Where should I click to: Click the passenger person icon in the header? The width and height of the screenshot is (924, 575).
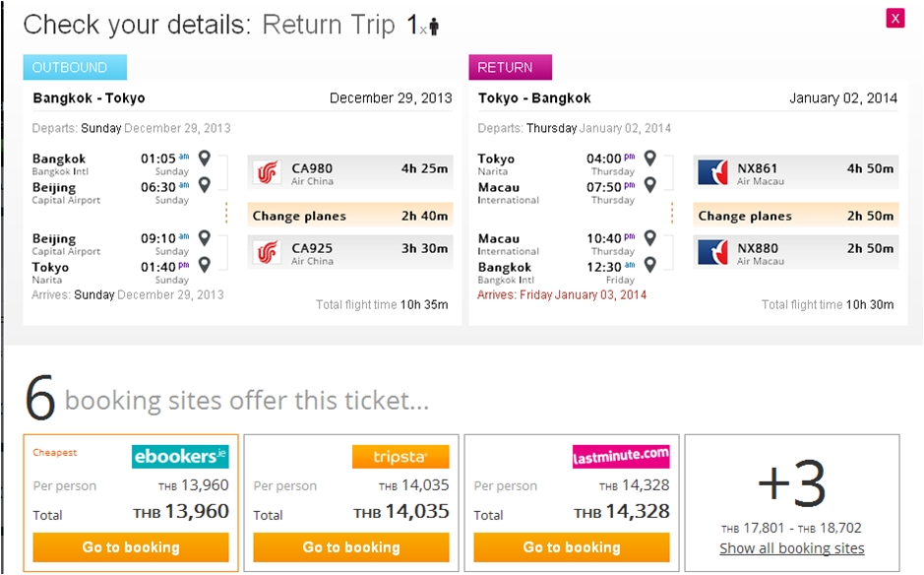(434, 27)
